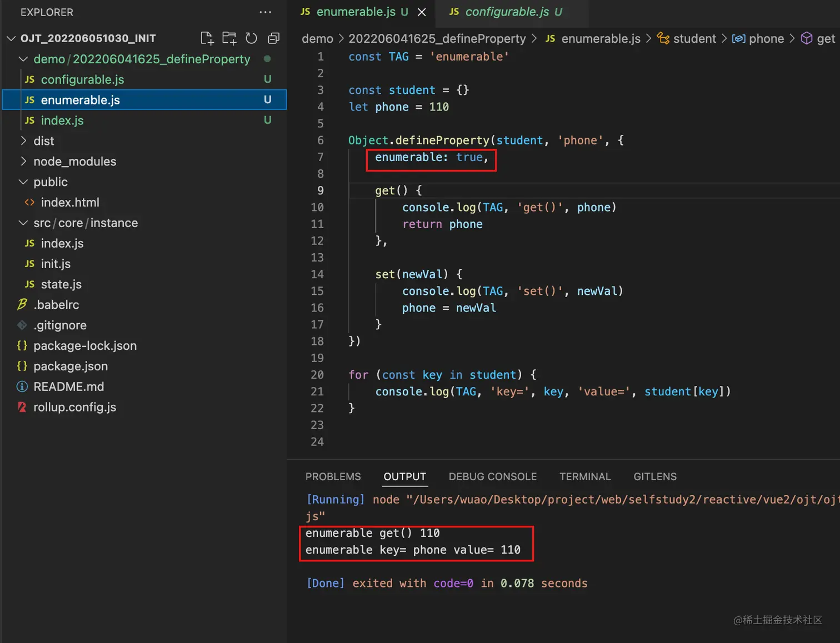Collapse the demo/202206041625_defineProperty folder
The image size is (840, 643).
pyautogui.click(x=144, y=59)
